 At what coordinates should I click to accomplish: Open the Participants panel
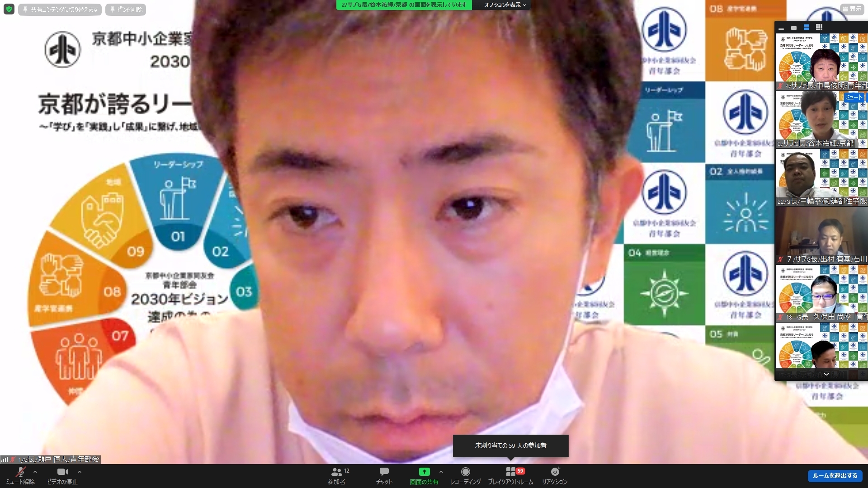[337, 476]
